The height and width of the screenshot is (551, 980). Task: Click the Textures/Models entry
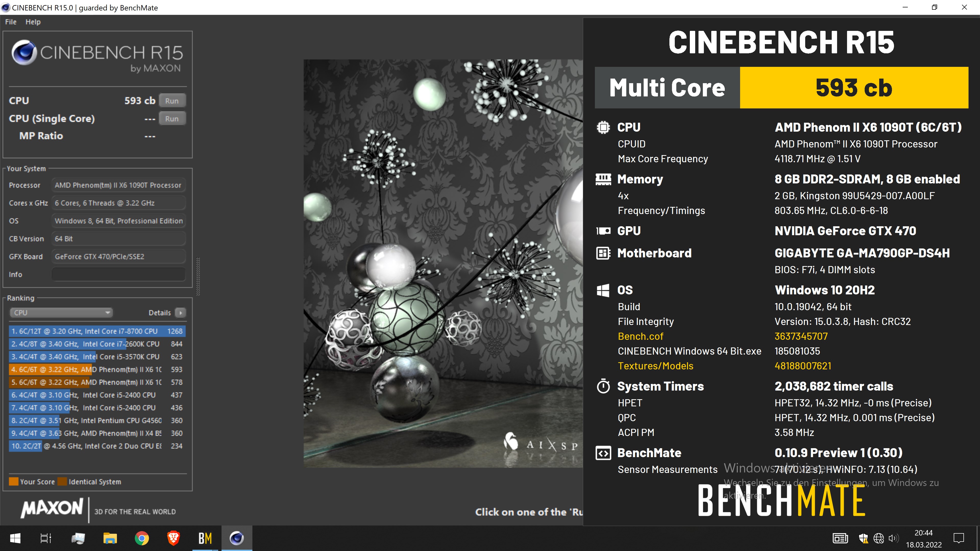coord(655,366)
